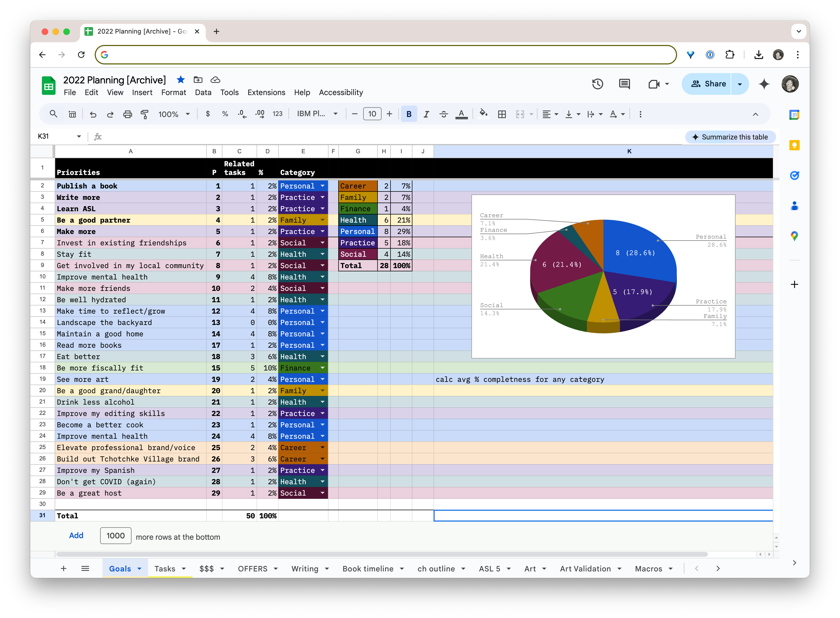
Task: Select the pie chart
Action: [x=603, y=276]
